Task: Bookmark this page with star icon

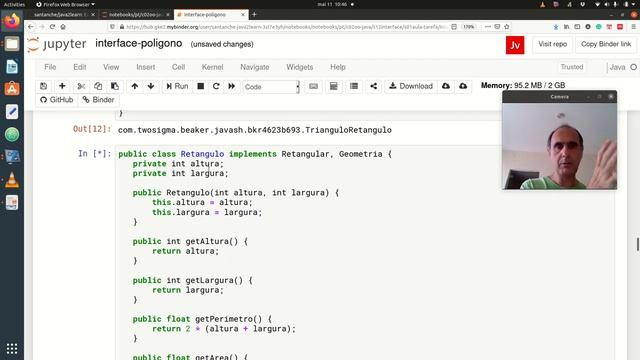Action: (507, 27)
